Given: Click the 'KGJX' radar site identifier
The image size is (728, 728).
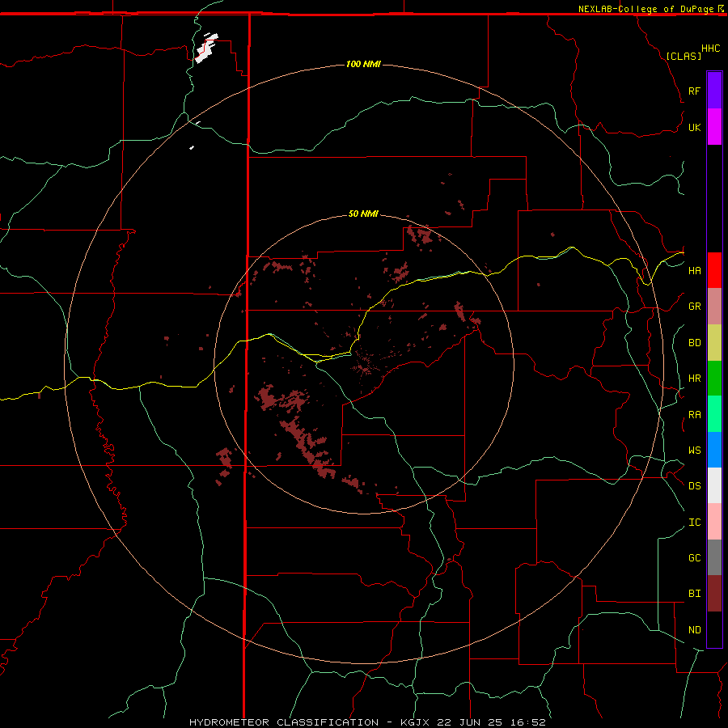Looking at the screenshot, I should click(x=415, y=722).
